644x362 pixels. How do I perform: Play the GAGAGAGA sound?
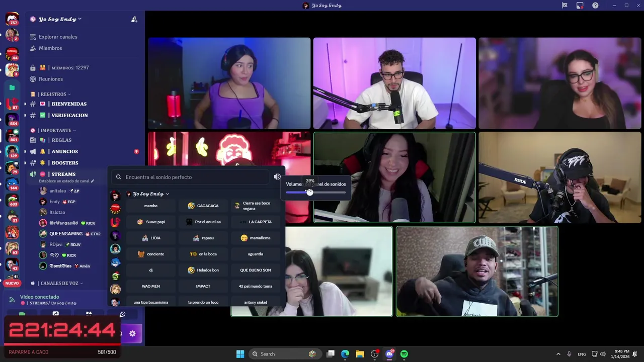click(x=203, y=206)
